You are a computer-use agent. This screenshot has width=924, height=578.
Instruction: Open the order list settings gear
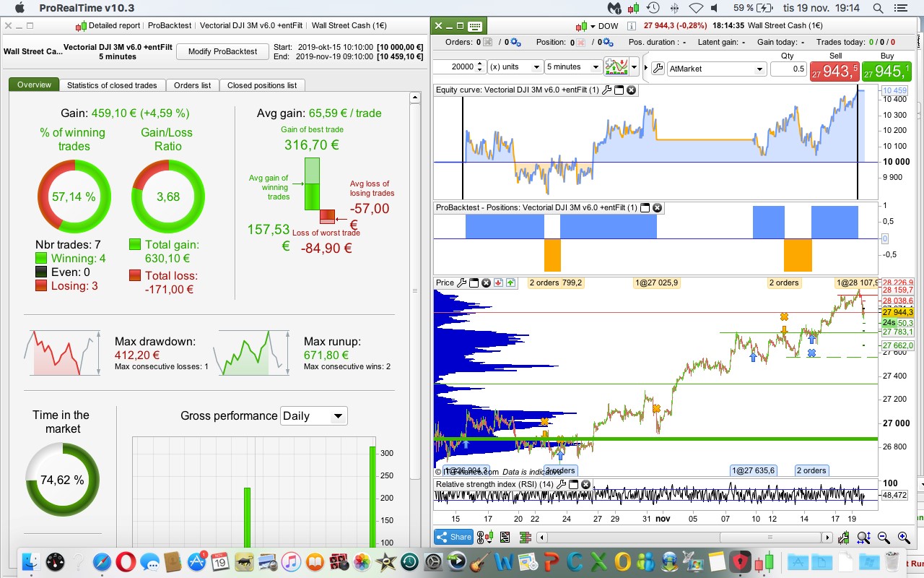516,42
